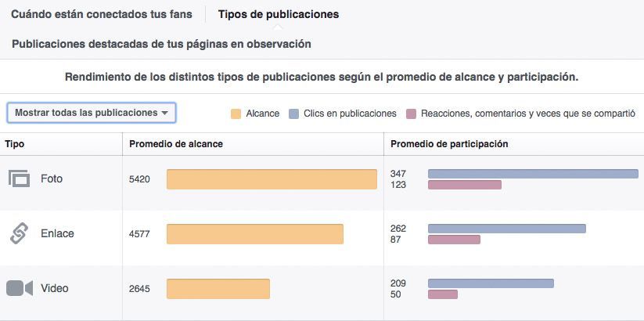Open the Mostrar todas las publicaciones dropdown
644x321 pixels.
(x=92, y=113)
